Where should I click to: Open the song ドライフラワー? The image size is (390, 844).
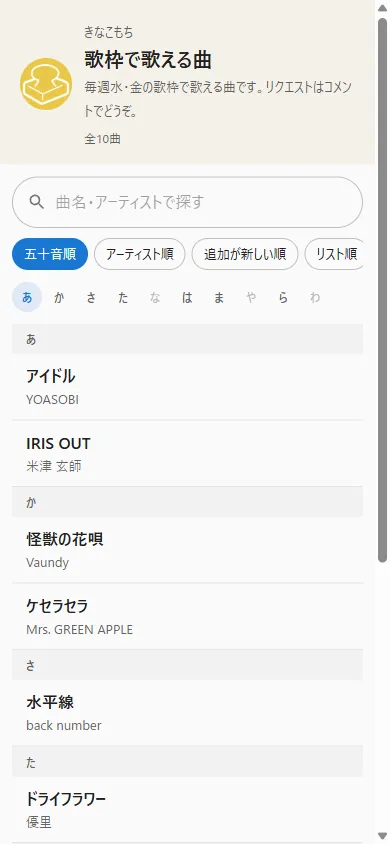coord(187,809)
